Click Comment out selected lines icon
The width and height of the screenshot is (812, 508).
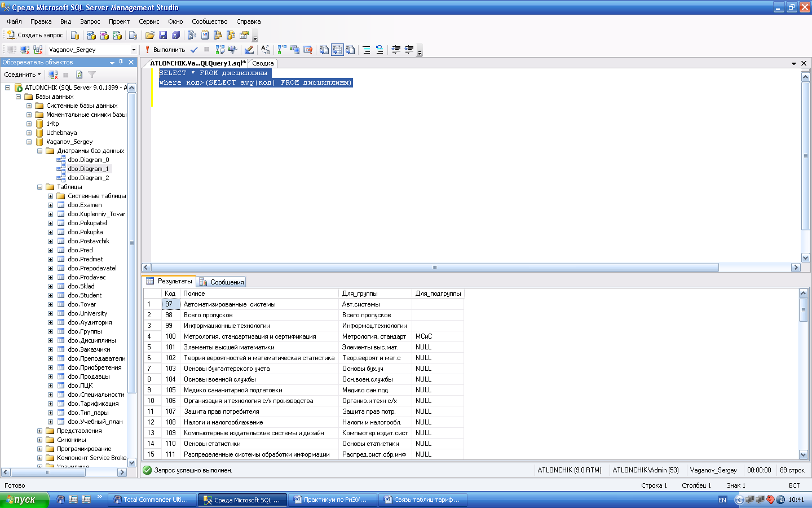[x=367, y=50]
